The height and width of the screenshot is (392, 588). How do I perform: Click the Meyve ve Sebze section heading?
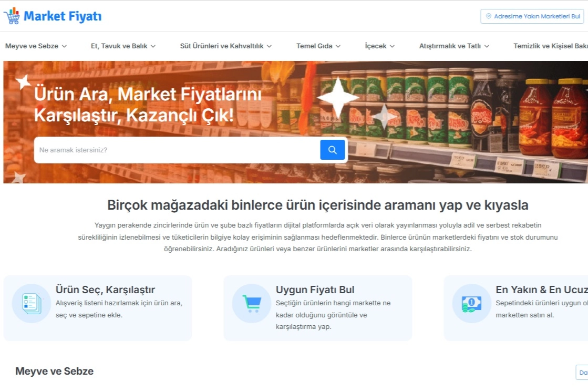54,372
